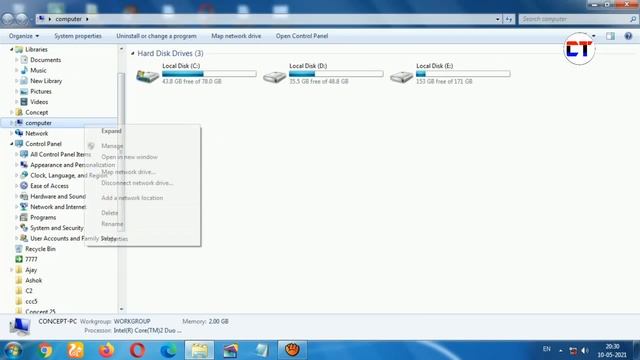Collapse the Libraries tree node
The image size is (640, 360).
[x=11, y=49]
